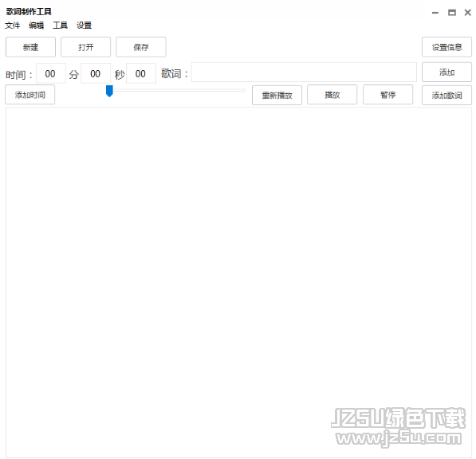The image size is (476, 459).
Task: Click the playback progress slider track
Action: (176, 90)
